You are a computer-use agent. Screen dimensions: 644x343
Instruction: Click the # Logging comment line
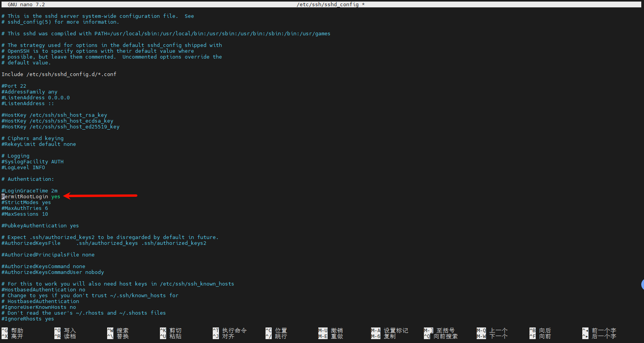[x=16, y=156]
